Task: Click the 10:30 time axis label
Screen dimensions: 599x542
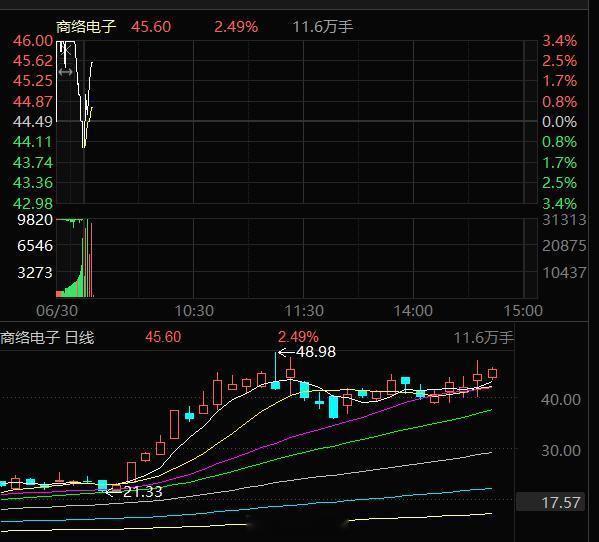Action: point(194,311)
